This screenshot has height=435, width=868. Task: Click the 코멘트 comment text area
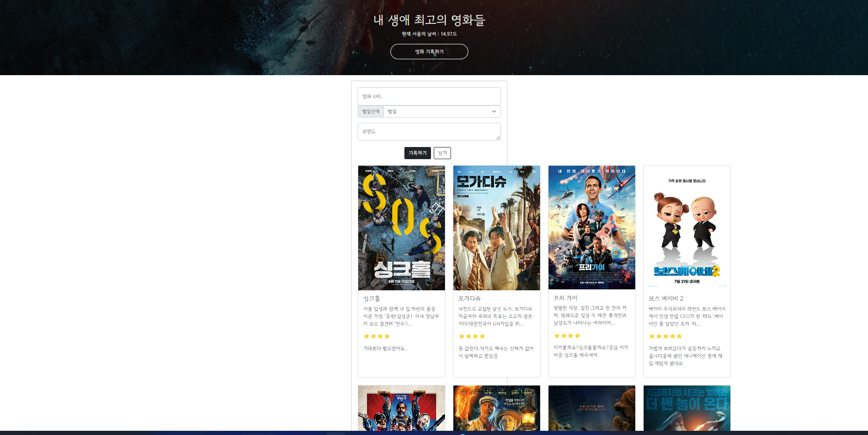coord(429,132)
